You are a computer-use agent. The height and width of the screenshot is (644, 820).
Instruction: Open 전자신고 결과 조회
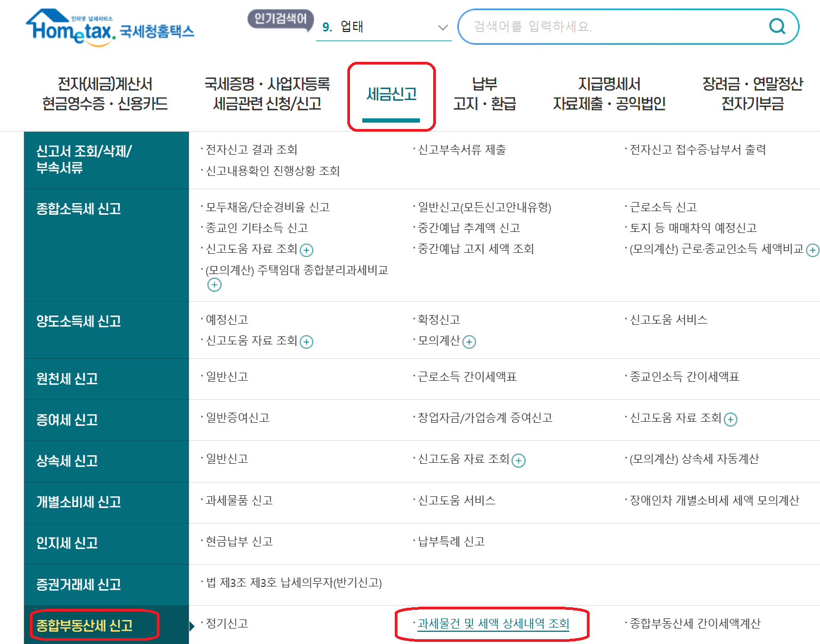[x=250, y=150]
